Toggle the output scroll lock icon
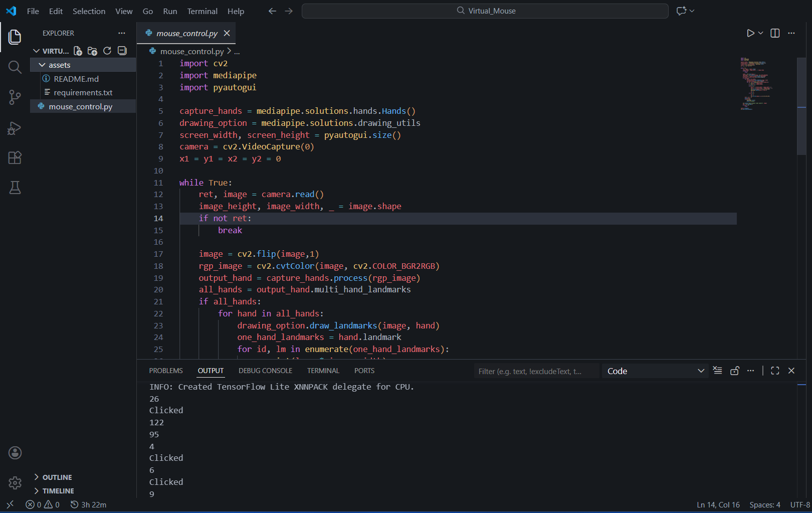Image resolution: width=812 pixels, height=513 pixels. tap(734, 371)
